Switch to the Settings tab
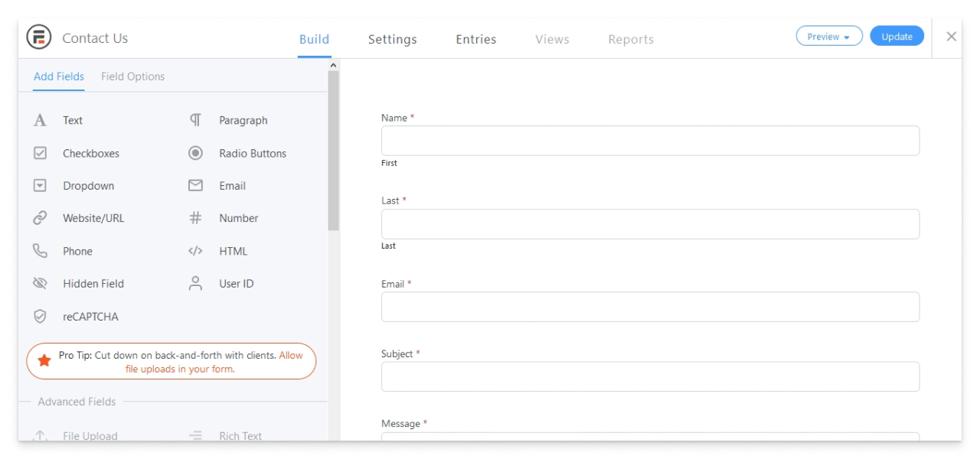Viewport: 980px width, 459px height. click(x=392, y=39)
